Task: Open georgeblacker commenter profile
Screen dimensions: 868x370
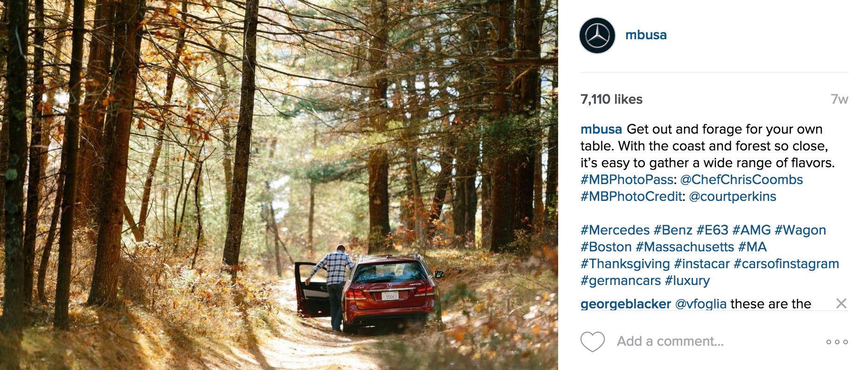Action: [626, 304]
